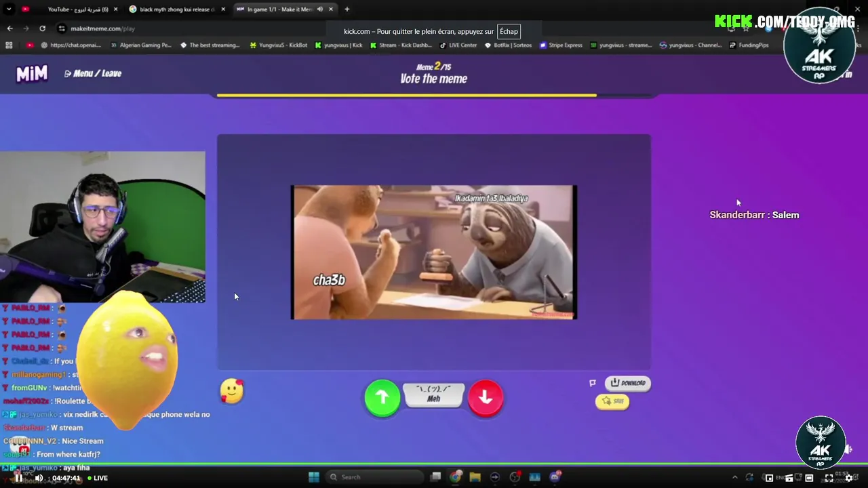The width and height of the screenshot is (868, 488).
Task: Close the YouTube tab
Action: (x=115, y=9)
